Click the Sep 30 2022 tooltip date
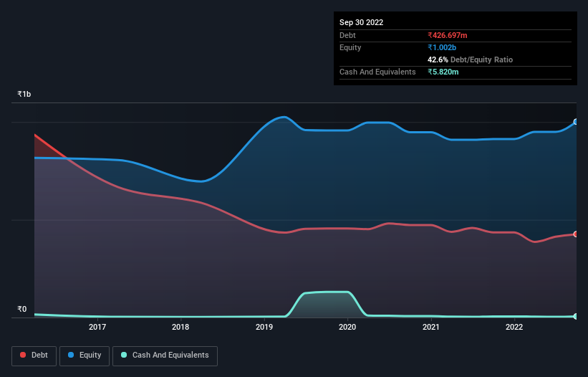 (x=361, y=22)
